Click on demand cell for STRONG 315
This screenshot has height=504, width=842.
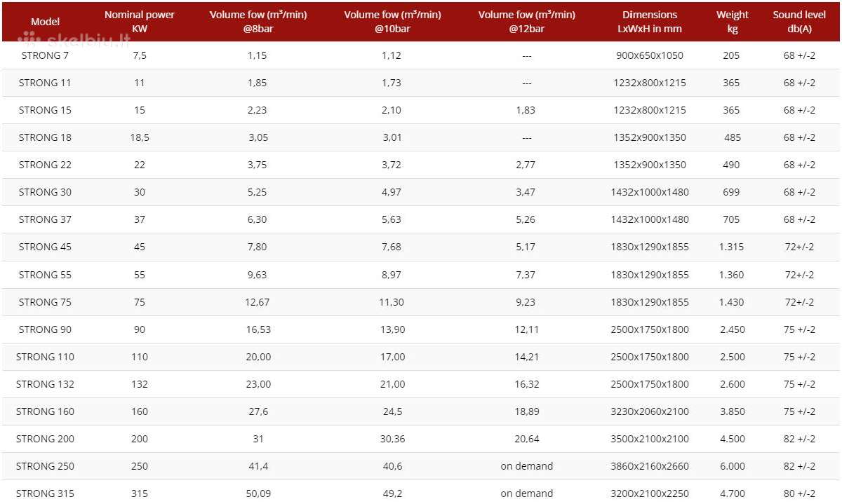tap(526, 493)
